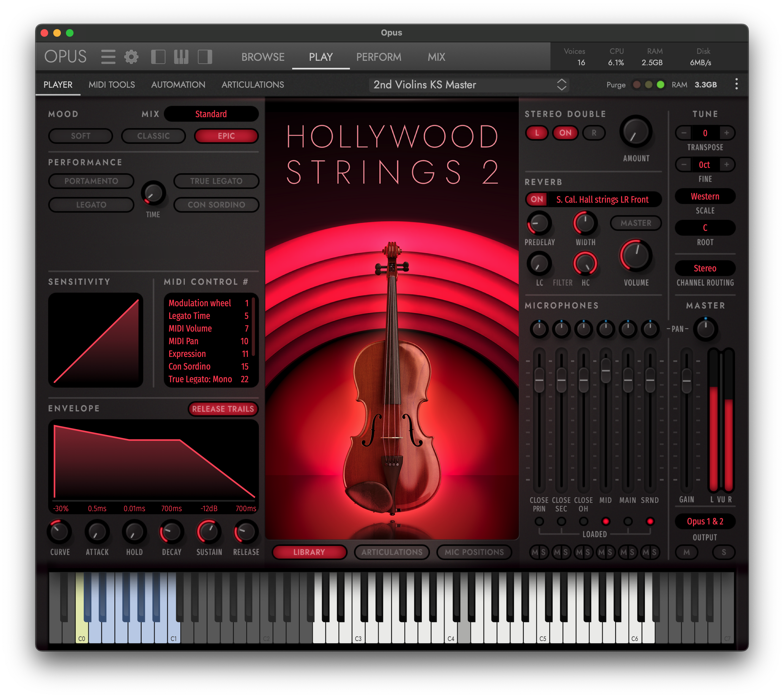
Task: Switch to the Browse tab
Action: pos(263,57)
